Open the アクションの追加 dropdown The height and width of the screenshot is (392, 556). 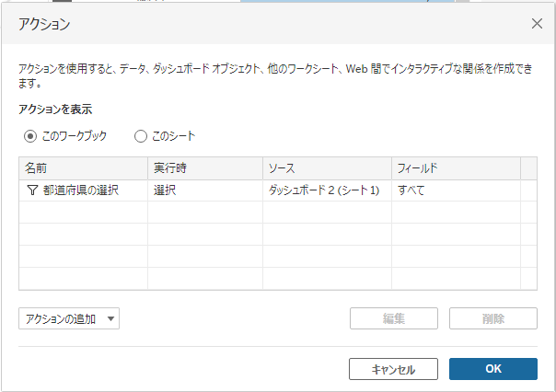69,318
